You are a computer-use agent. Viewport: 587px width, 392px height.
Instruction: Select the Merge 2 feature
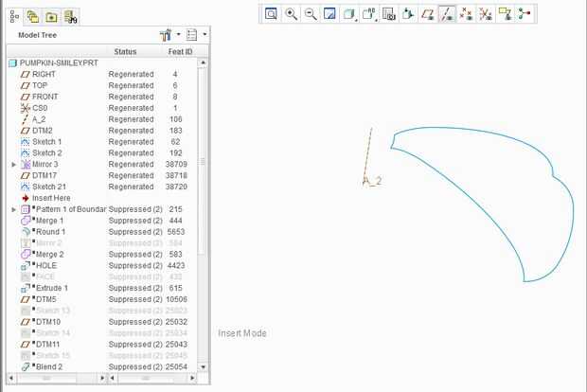(x=50, y=254)
